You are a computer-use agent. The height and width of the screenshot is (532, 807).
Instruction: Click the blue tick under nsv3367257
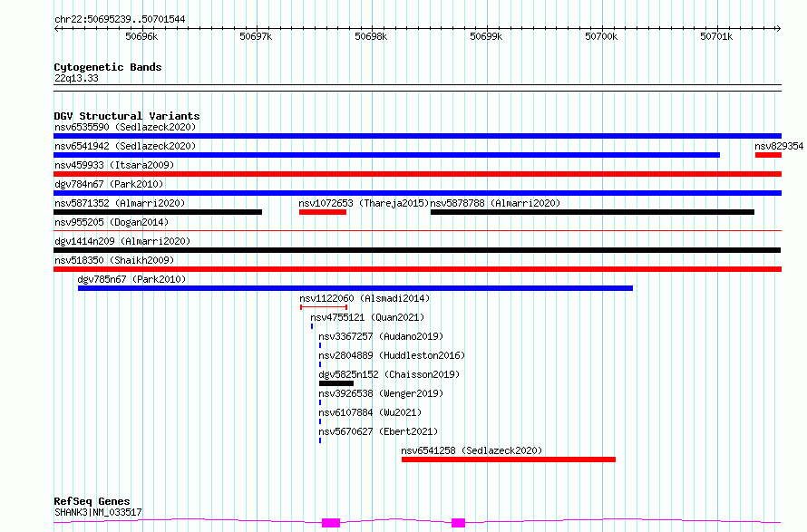point(320,345)
